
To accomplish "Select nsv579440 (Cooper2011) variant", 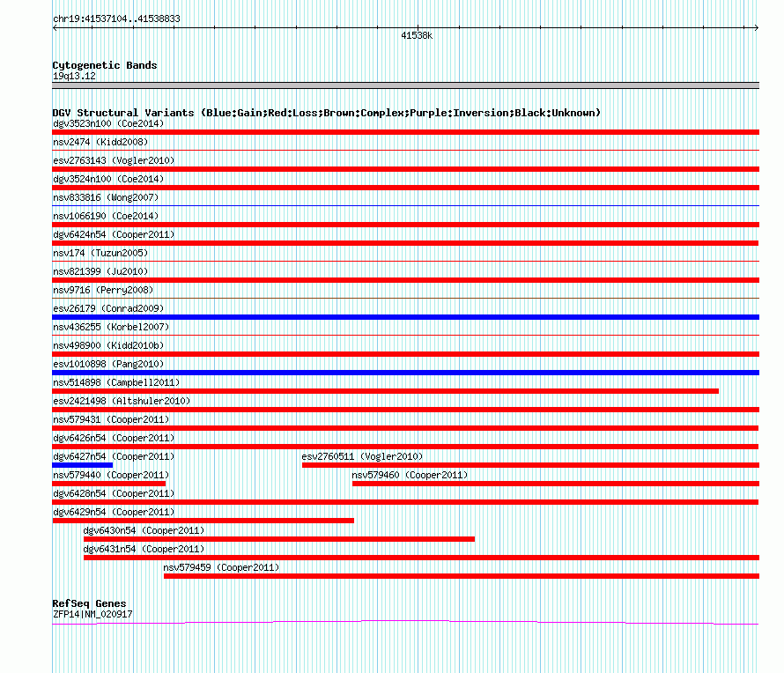I will (x=111, y=475).
